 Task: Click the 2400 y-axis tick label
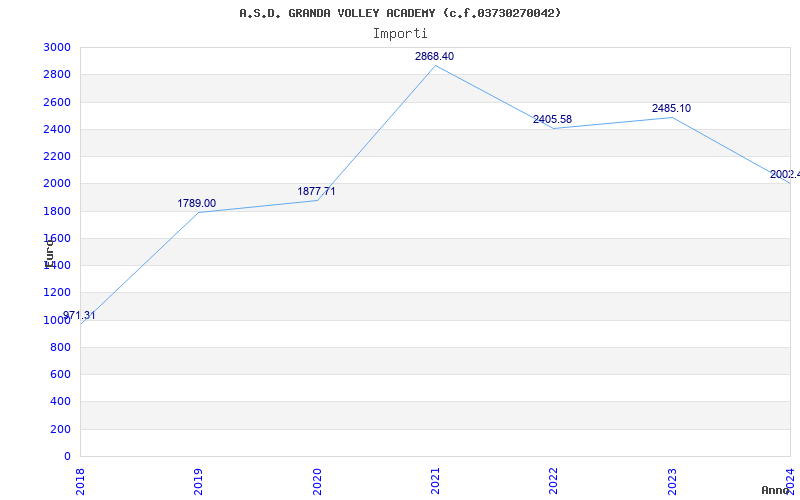click(x=57, y=129)
